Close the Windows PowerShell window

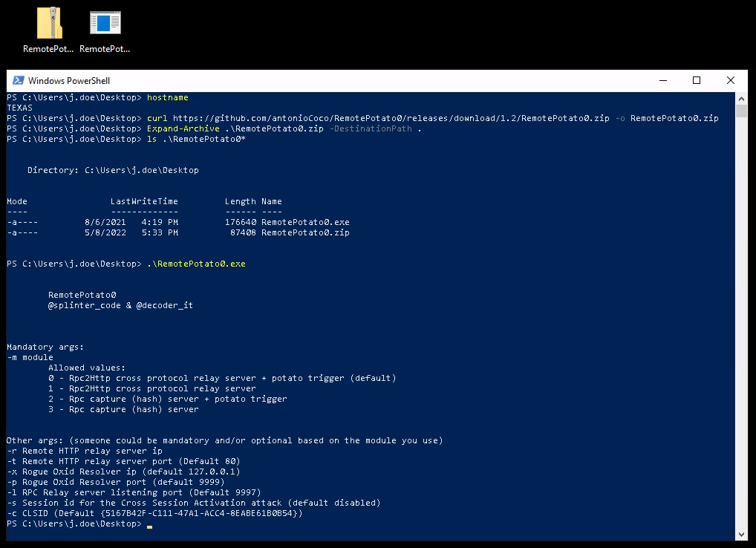pyautogui.click(x=731, y=81)
